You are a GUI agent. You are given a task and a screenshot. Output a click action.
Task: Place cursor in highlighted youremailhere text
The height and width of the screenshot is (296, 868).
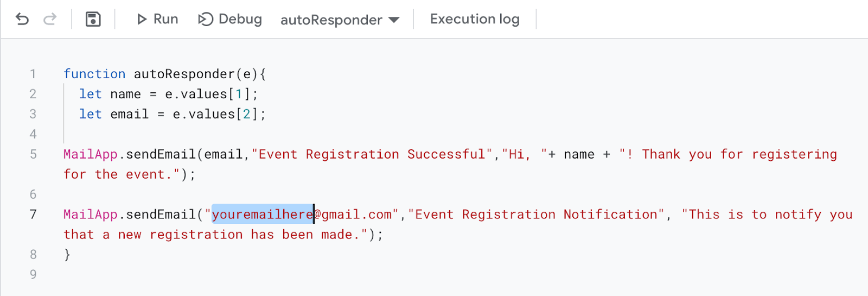(263, 215)
